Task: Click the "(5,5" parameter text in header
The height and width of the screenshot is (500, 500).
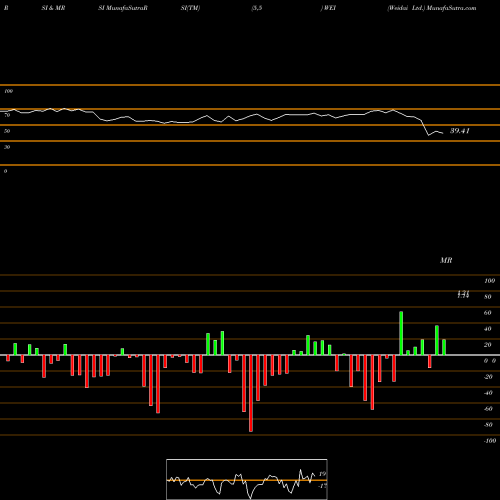Action: coord(257,8)
